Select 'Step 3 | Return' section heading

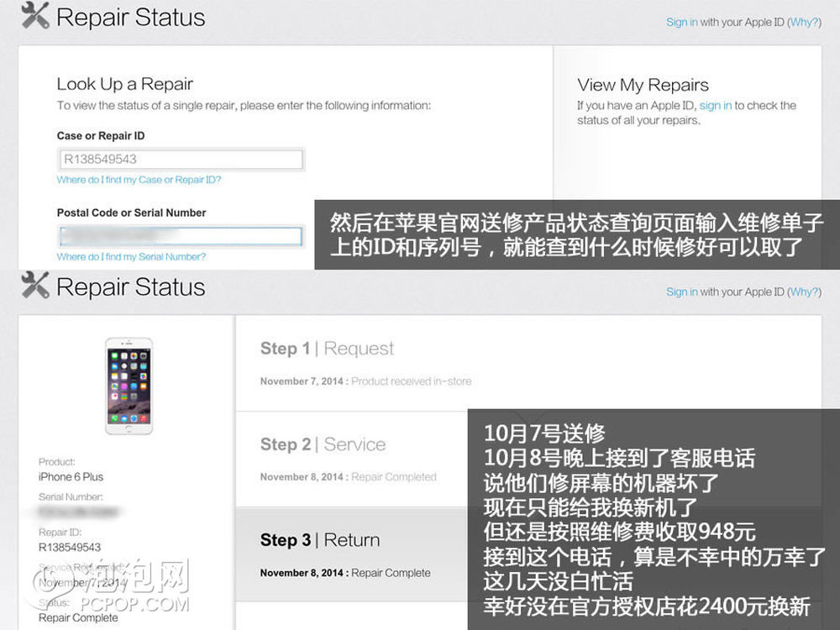tap(320, 540)
